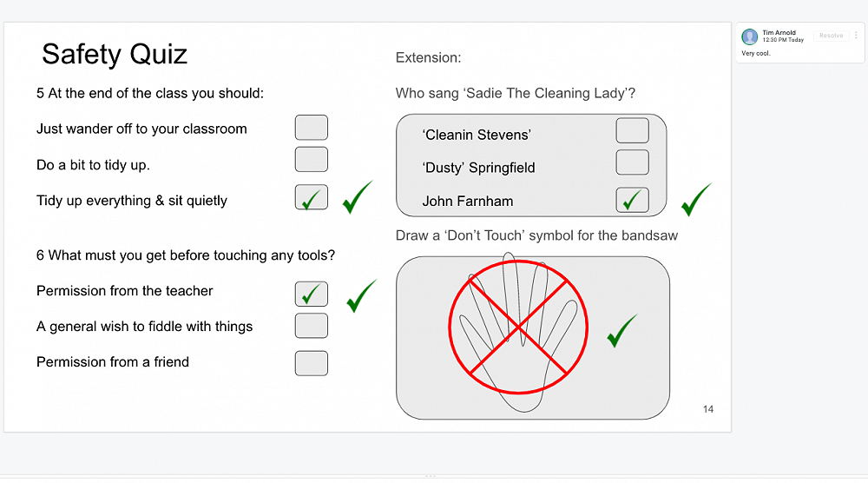Viewport: 868px width, 483px height.
Task: Toggle the John Farnham checkbox
Action: [x=632, y=200]
